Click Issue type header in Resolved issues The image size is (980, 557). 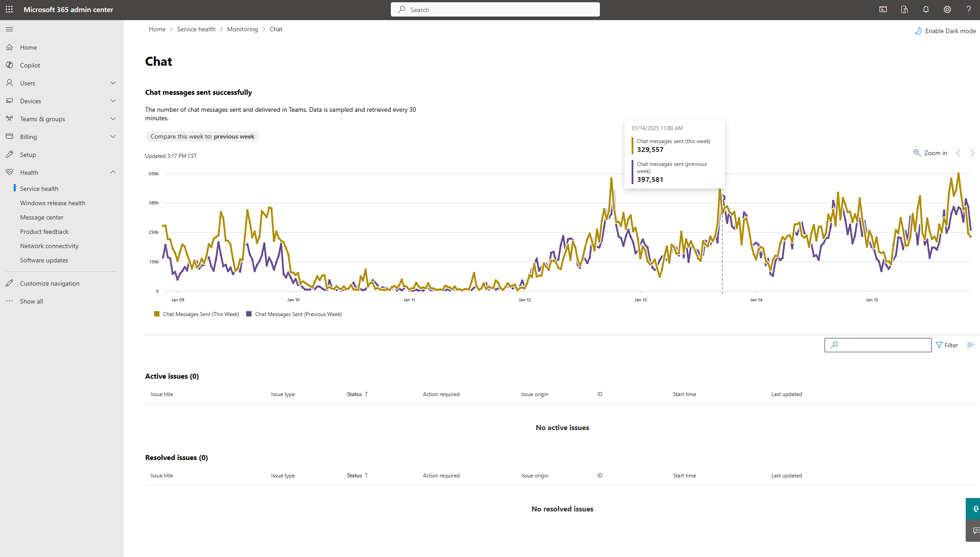coord(283,476)
